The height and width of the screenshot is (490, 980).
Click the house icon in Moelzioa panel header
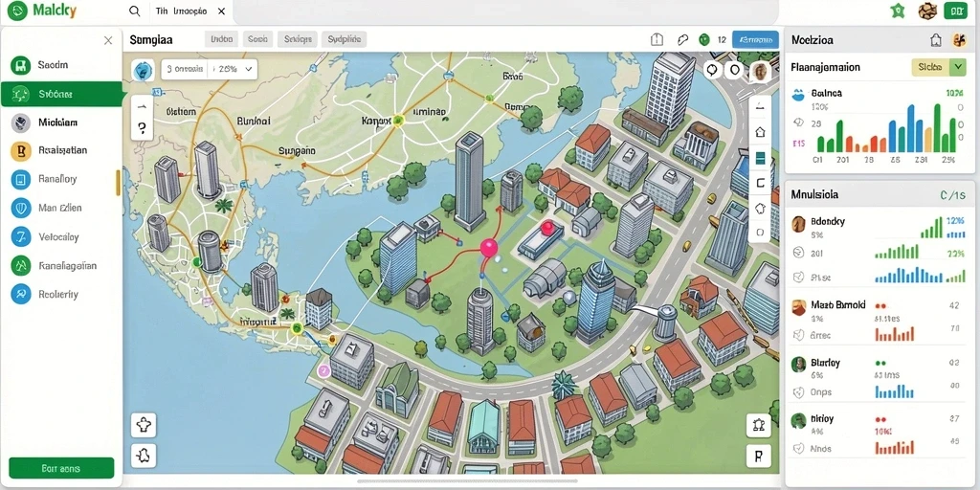tap(936, 40)
